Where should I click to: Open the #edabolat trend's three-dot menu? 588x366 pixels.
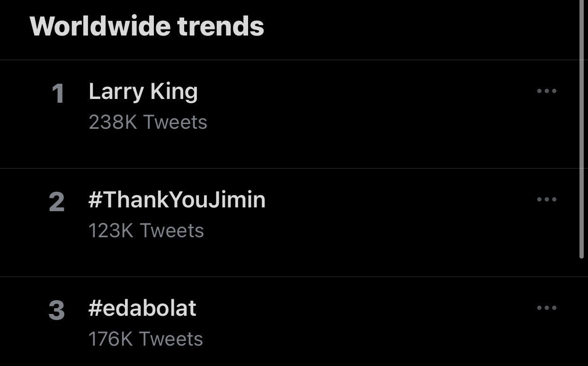point(547,308)
